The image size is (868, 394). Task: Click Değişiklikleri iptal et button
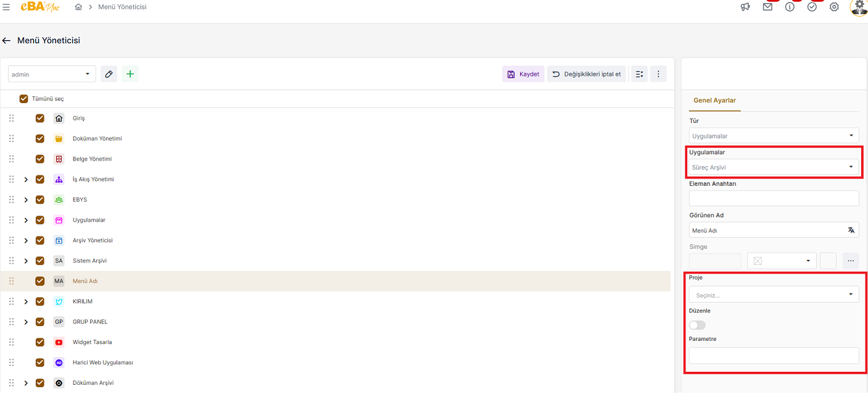coord(587,74)
